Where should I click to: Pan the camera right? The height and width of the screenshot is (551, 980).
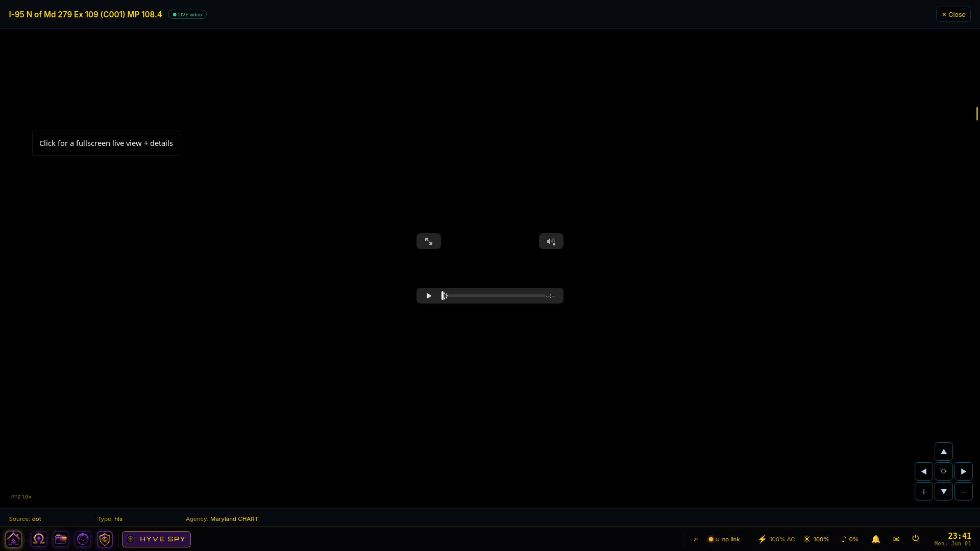[964, 471]
